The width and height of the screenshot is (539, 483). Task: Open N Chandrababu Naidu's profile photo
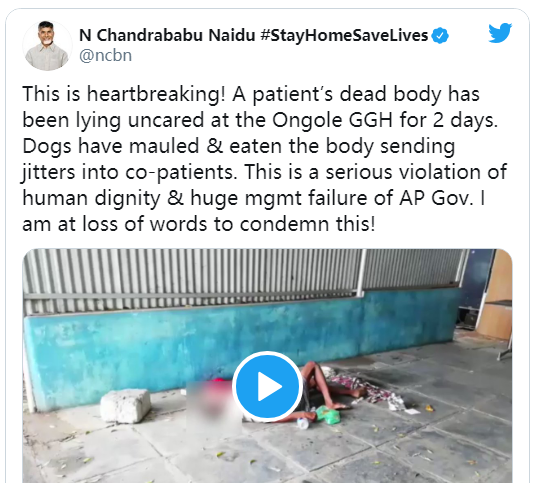click(x=47, y=46)
